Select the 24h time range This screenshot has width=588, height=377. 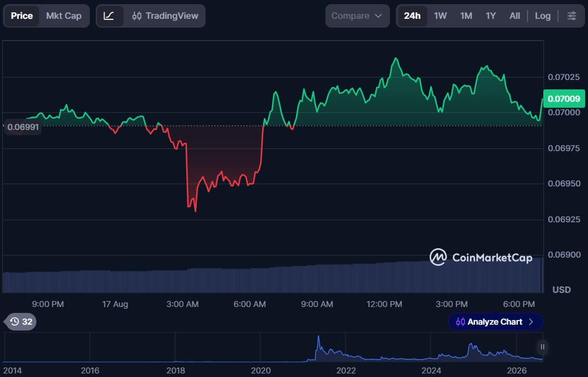pyautogui.click(x=412, y=16)
